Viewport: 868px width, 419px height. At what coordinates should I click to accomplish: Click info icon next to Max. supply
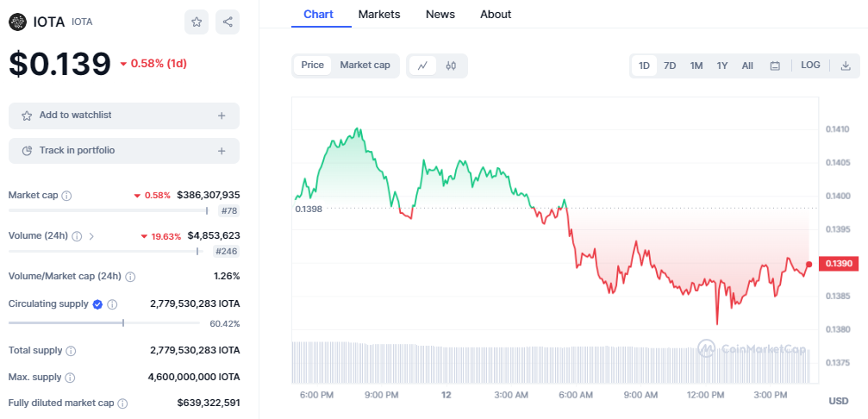(x=70, y=378)
